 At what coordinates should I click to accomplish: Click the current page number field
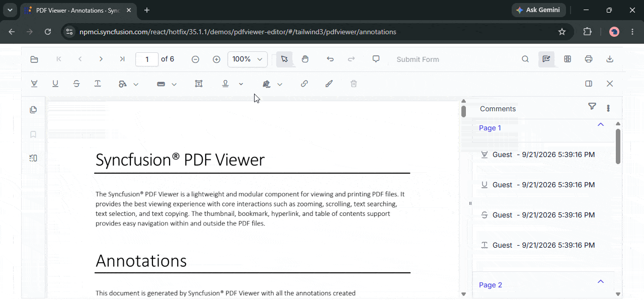[147, 59]
